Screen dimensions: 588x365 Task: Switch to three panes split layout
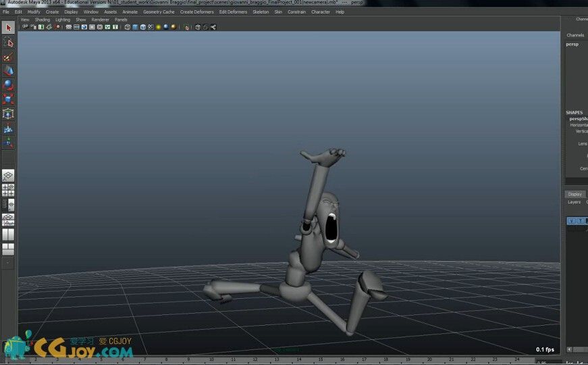click(8, 249)
